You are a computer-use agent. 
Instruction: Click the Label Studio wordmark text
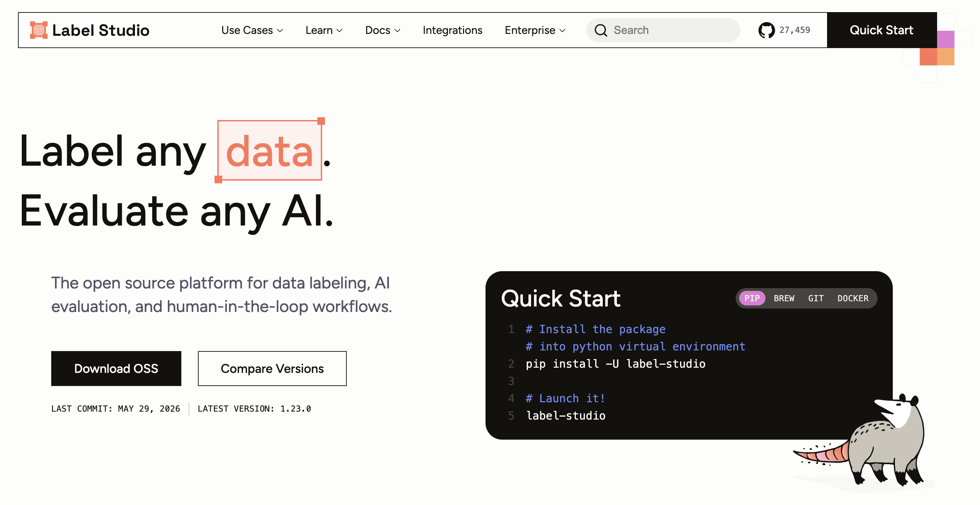(x=101, y=30)
